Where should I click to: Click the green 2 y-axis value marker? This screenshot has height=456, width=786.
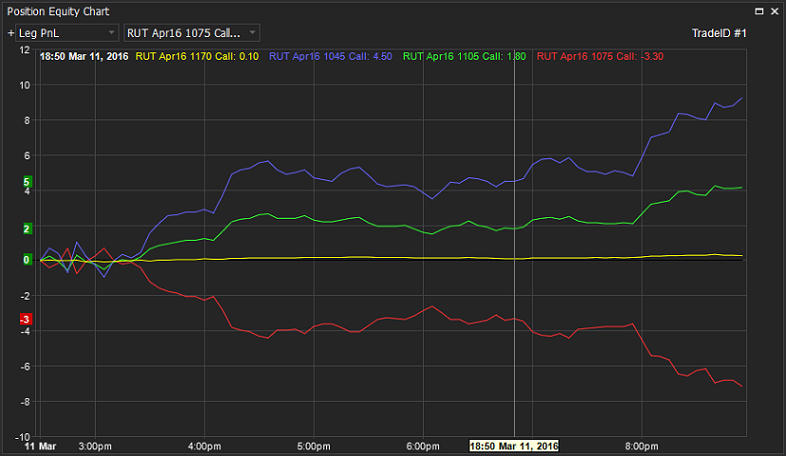coord(27,229)
